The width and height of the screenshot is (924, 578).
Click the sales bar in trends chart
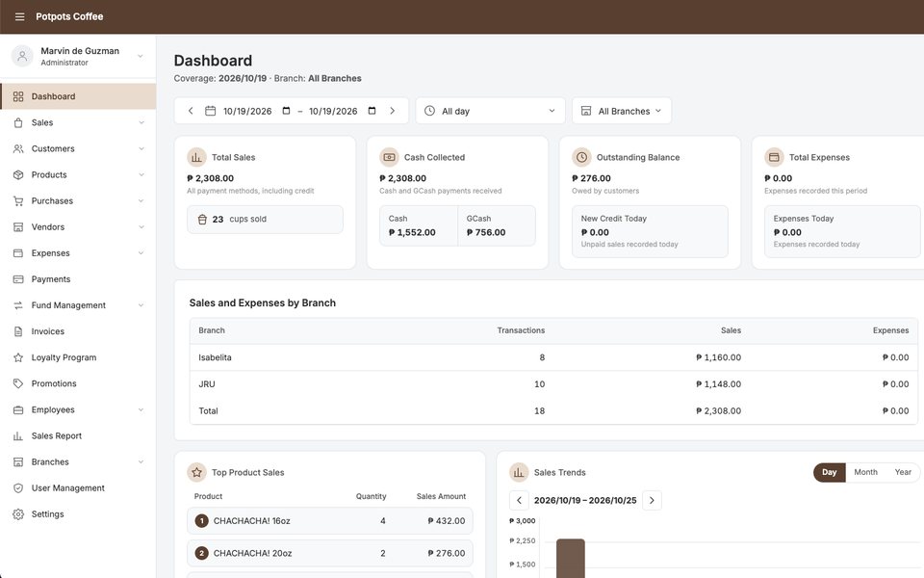point(571,558)
